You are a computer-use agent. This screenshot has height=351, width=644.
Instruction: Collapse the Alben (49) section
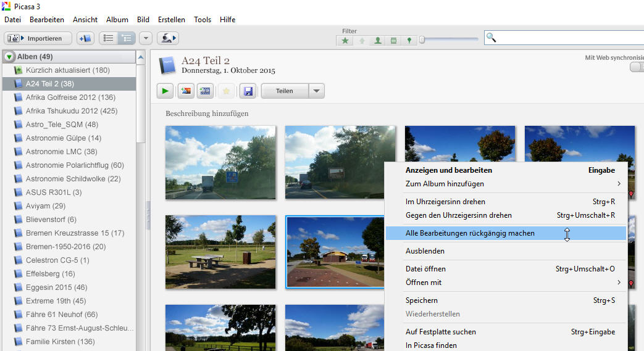[x=9, y=57]
